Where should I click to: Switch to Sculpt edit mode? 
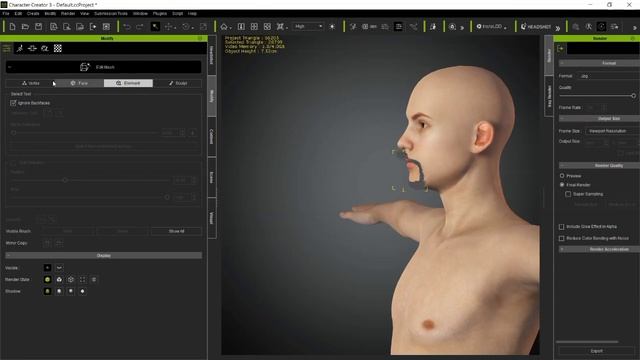point(178,83)
